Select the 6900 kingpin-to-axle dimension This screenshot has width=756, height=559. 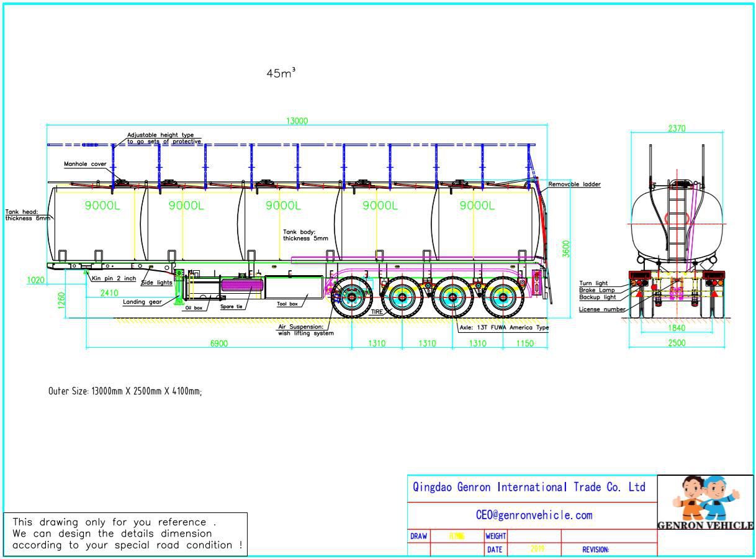[x=218, y=343]
